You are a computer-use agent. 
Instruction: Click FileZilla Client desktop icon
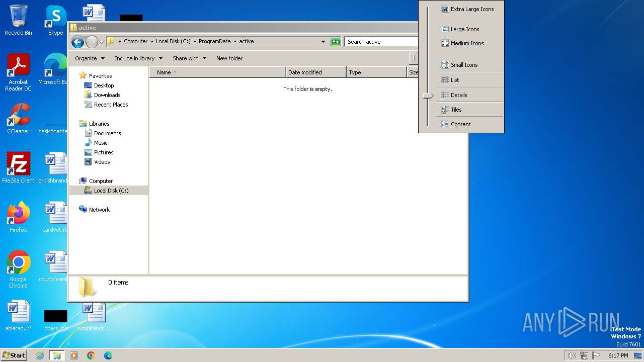(18, 168)
